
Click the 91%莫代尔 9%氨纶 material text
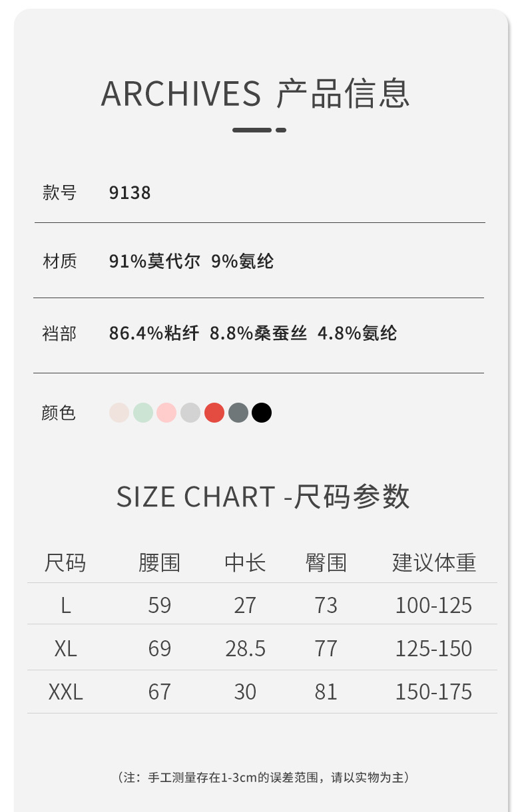pyautogui.click(x=191, y=261)
